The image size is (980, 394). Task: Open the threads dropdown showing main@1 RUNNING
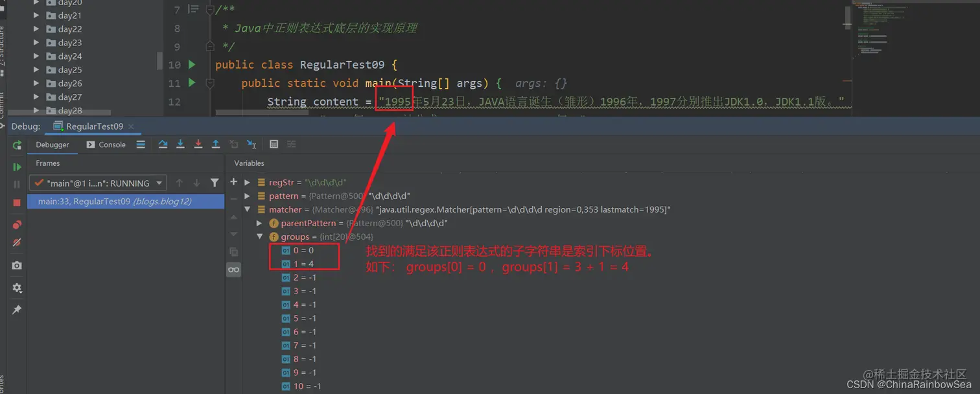click(x=97, y=183)
